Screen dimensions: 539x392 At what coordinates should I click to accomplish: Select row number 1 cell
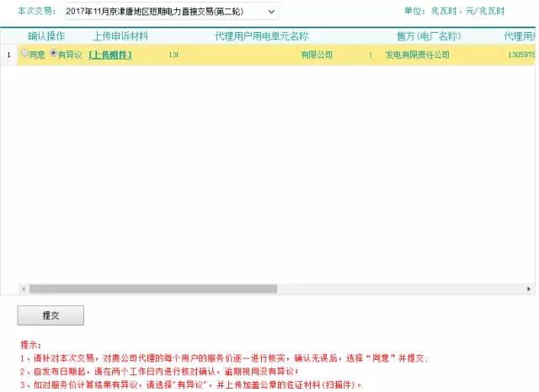click(8, 55)
